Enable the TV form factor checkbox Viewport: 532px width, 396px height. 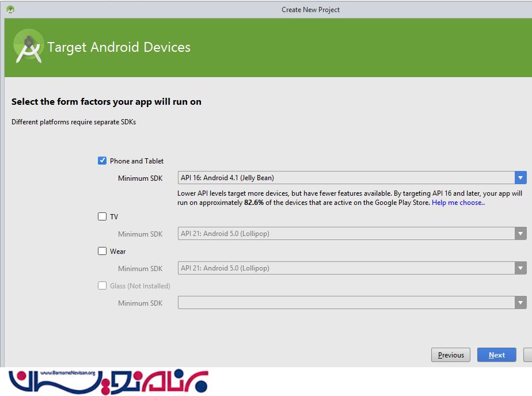coord(102,216)
